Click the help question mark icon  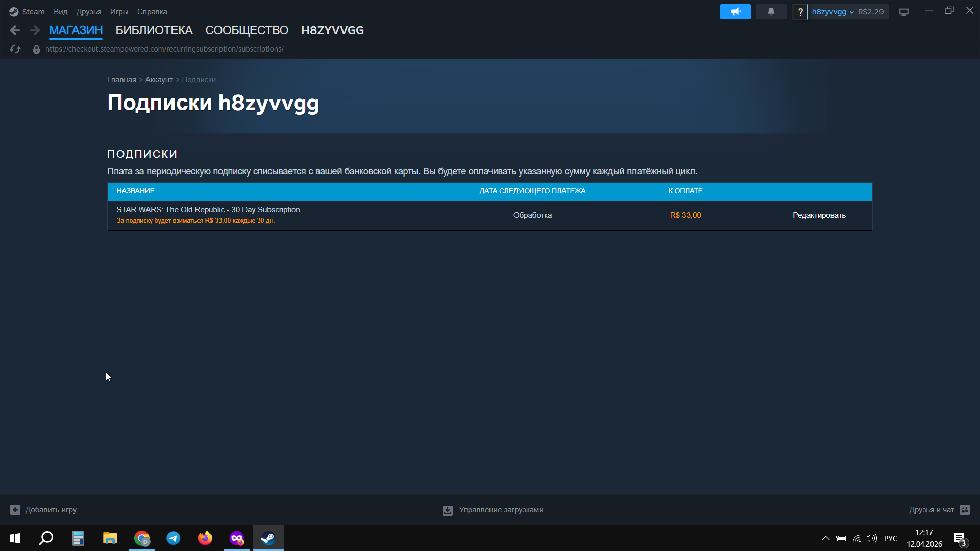pyautogui.click(x=800, y=12)
